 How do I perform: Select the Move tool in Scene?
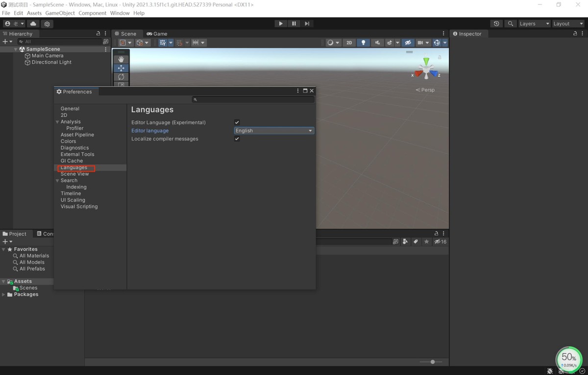pyautogui.click(x=121, y=68)
